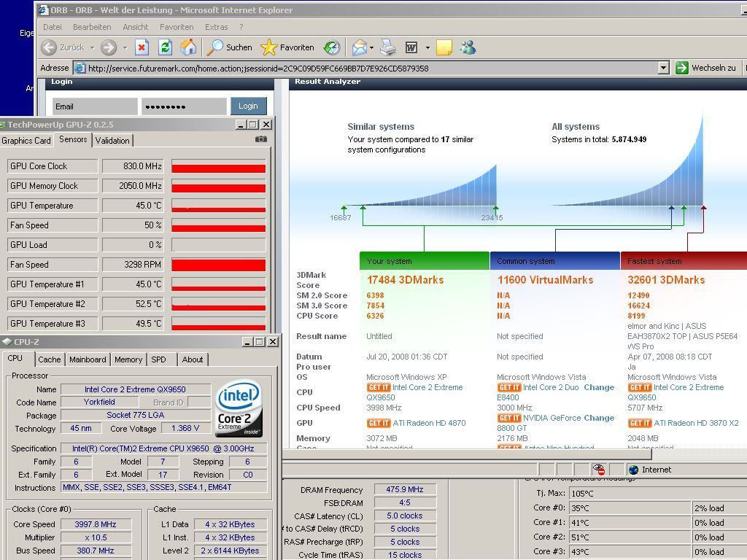Click the GPU Load sensor graph bar
The width and height of the screenshot is (747, 560).
(x=218, y=245)
